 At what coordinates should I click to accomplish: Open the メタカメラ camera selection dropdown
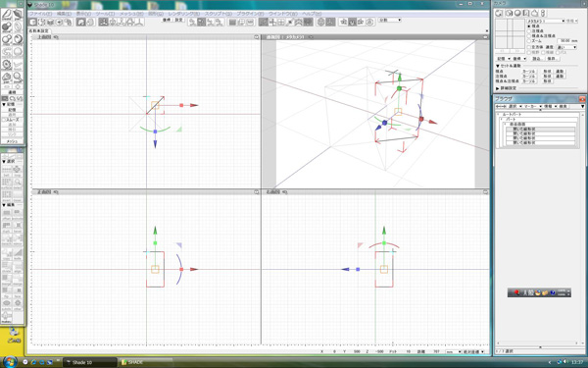pos(546,21)
